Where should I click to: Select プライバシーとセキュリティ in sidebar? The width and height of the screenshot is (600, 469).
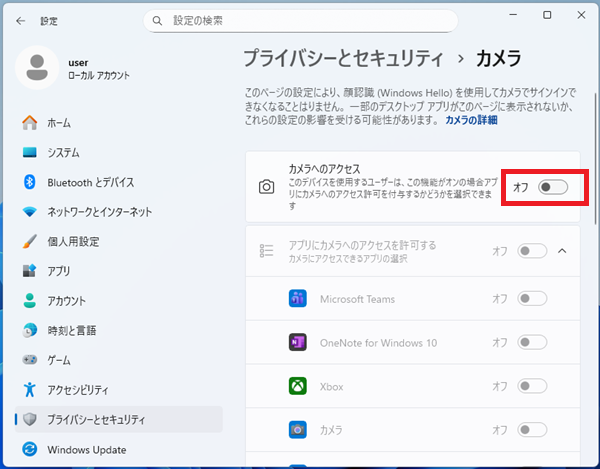(119, 419)
